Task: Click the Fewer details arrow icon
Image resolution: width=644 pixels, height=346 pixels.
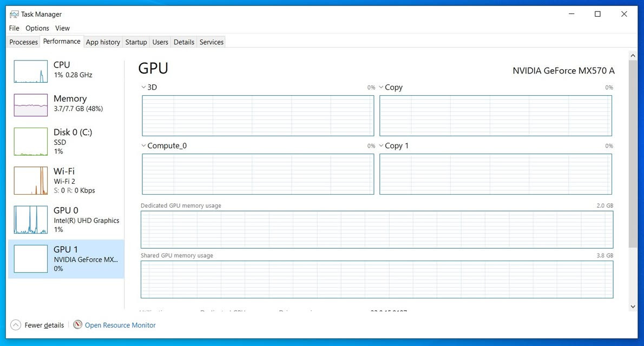Action: click(x=16, y=325)
